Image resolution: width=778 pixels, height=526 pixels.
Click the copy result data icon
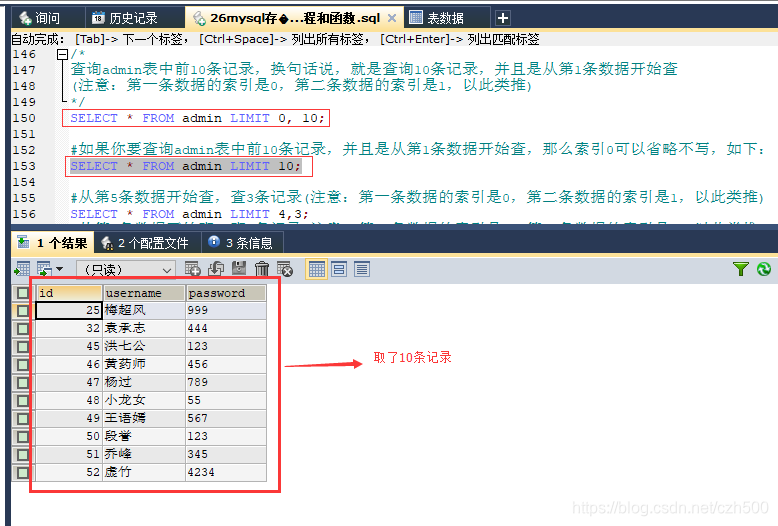point(44,269)
